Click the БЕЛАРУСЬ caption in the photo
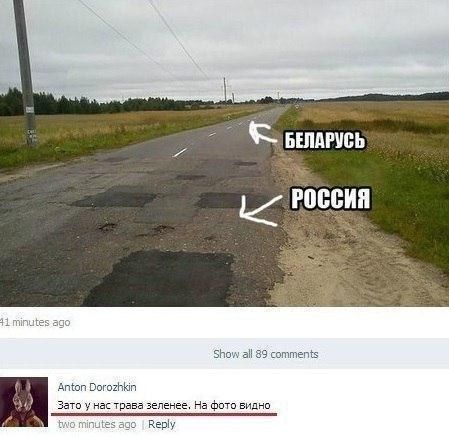The height and width of the screenshot is (437, 449). tap(324, 140)
